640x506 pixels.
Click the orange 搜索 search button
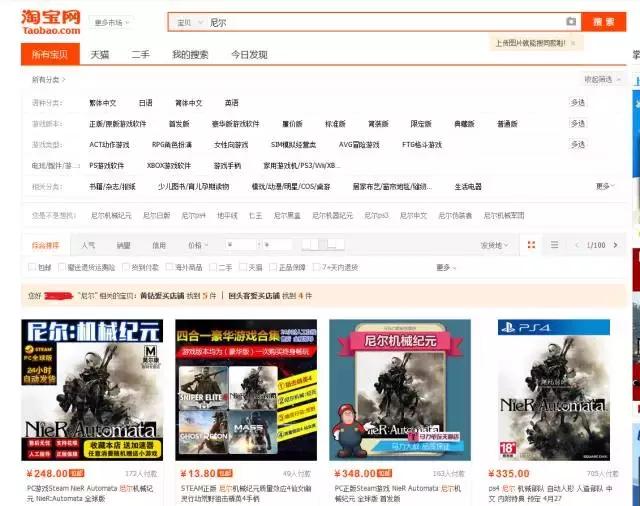tap(604, 22)
